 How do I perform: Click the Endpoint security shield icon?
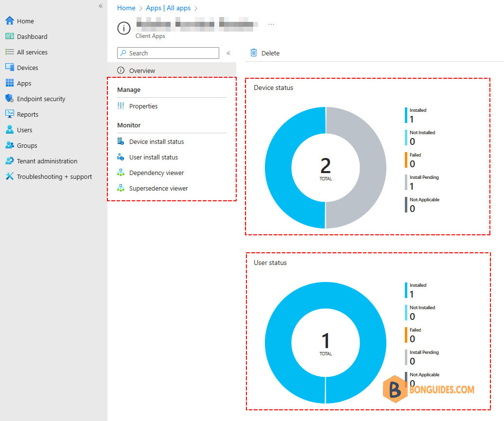point(10,98)
